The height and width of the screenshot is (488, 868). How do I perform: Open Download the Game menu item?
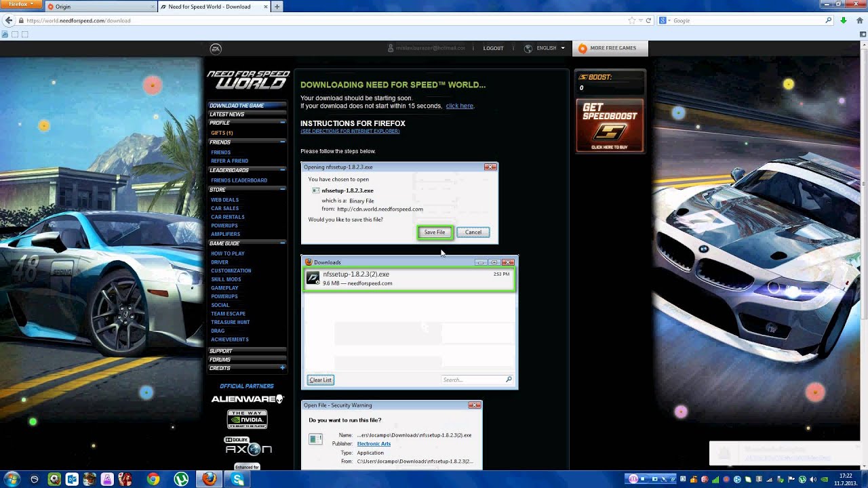tap(247, 106)
